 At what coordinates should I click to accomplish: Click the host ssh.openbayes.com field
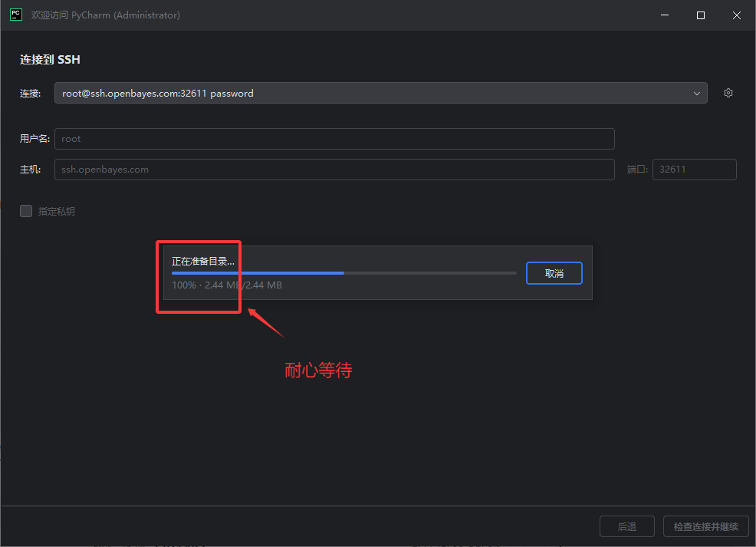tap(334, 170)
